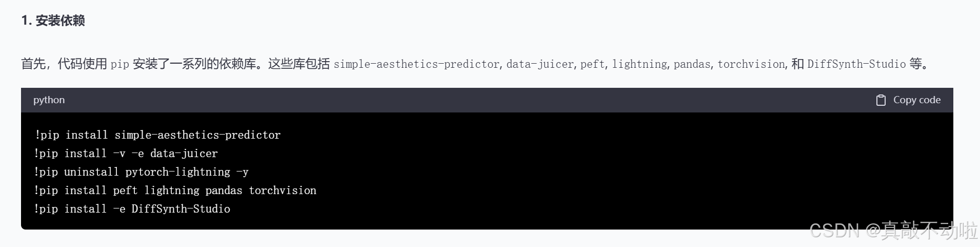Click inline DiffSynth-Studio text in paragraph
Image resolution: width=980 pixels, height=247 pixels.
856,64
